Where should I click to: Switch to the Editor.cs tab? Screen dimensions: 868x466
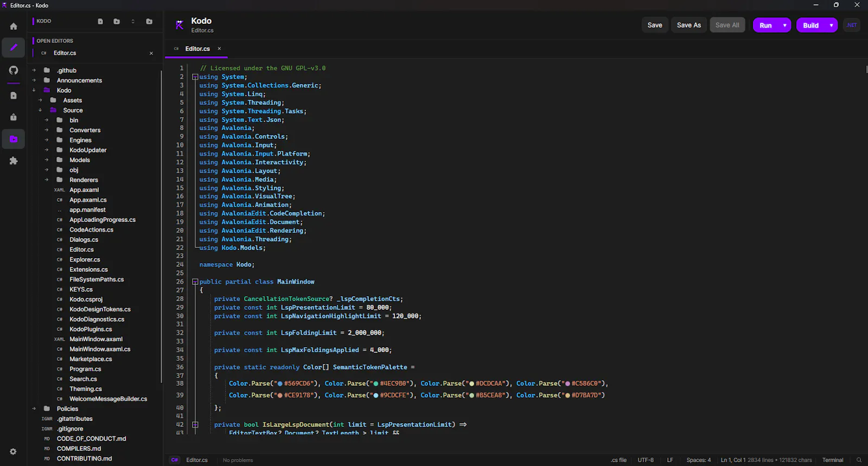pos(197,49)
